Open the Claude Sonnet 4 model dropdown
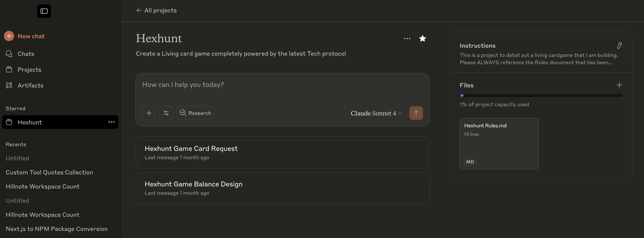 (x=376, y=113)
